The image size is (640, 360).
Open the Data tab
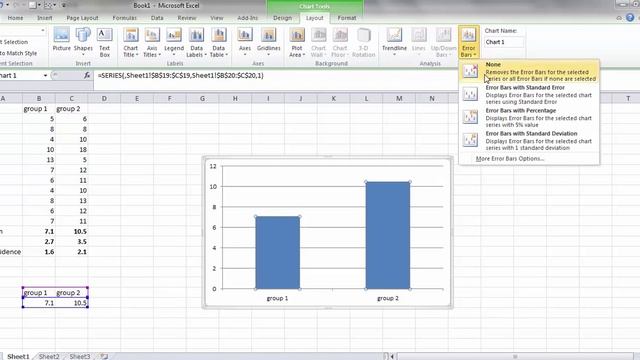(157, 18)
